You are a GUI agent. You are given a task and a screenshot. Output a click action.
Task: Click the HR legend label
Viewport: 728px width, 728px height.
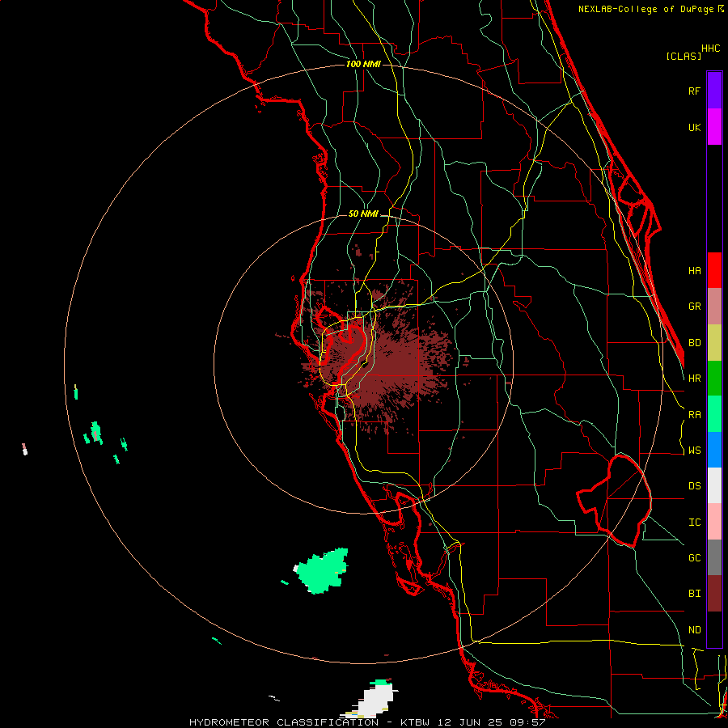pos(694,379)
